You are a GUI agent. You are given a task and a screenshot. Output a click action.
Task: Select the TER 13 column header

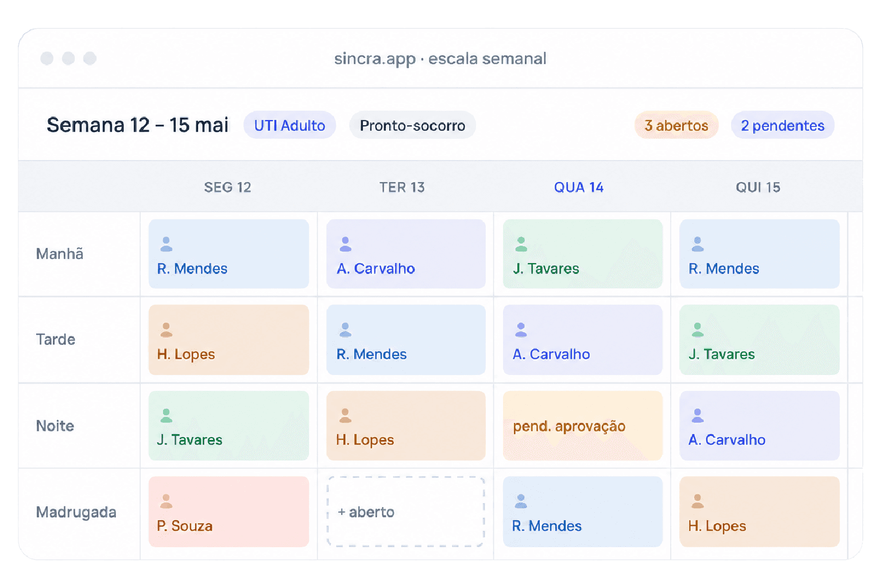click(x=402, y=187)
